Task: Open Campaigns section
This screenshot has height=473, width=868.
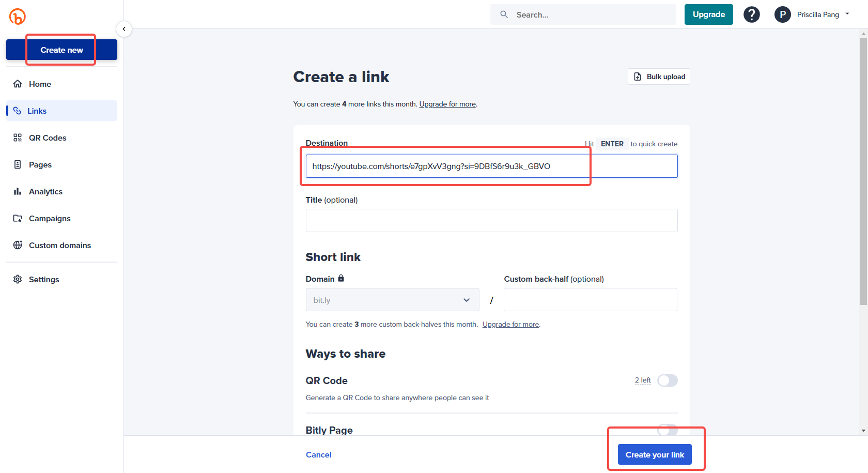Action: [x=61, y=218]
